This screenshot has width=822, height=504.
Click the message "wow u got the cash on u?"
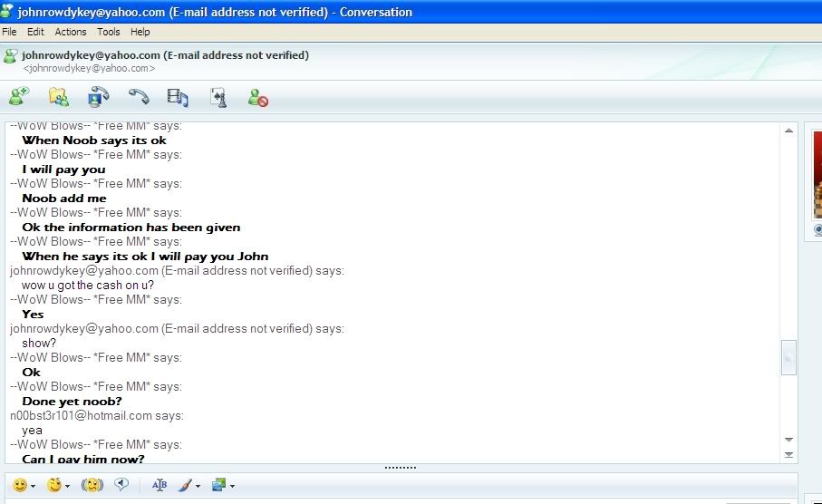(x=88, y=286)
